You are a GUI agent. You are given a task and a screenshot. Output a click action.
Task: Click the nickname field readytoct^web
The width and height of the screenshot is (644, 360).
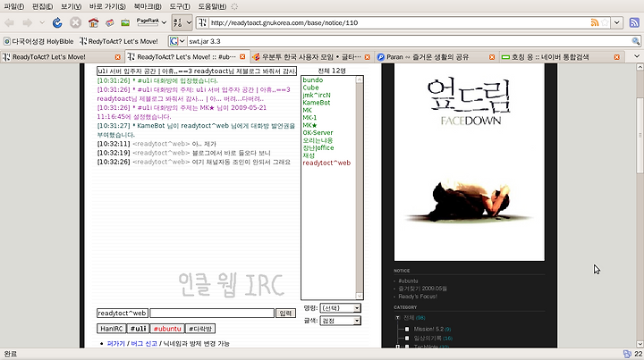(x=123, y=314)
